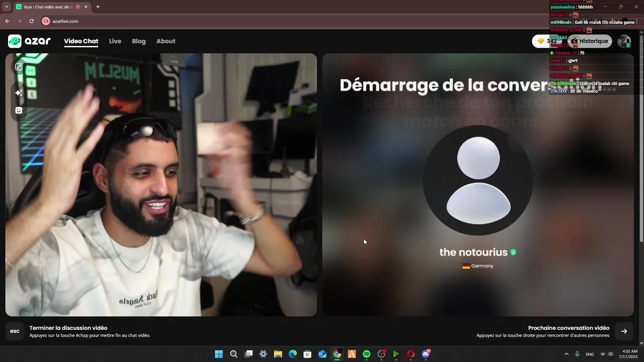
Task: Open the volume speaker tray icon
Action: (x=610, y=354)
